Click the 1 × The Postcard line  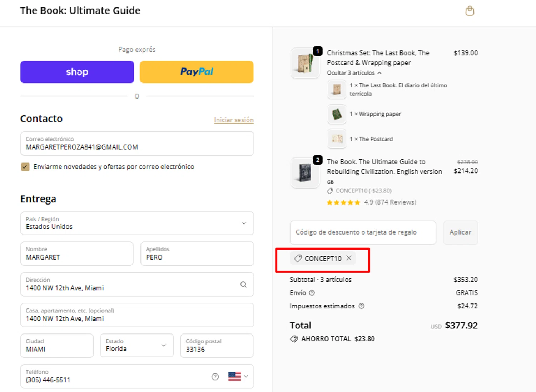(371, 139)
